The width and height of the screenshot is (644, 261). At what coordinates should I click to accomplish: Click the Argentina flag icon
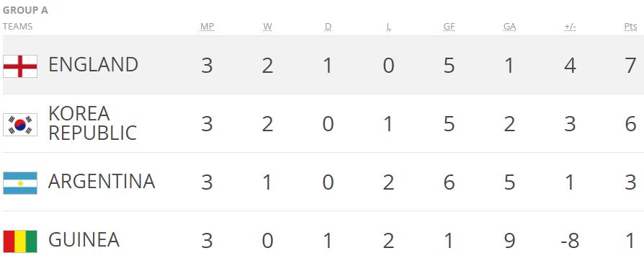pos(20,183)
